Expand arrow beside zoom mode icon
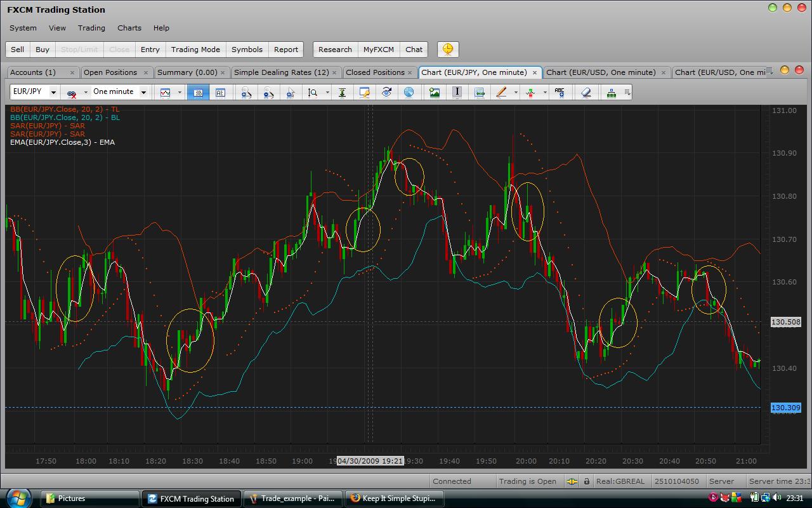 (327, 93)
